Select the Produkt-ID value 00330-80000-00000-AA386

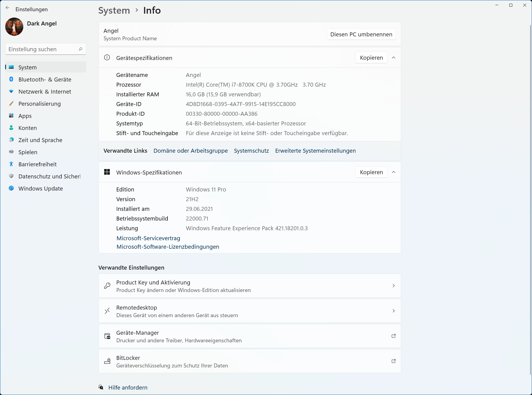(x=222, y=114)
